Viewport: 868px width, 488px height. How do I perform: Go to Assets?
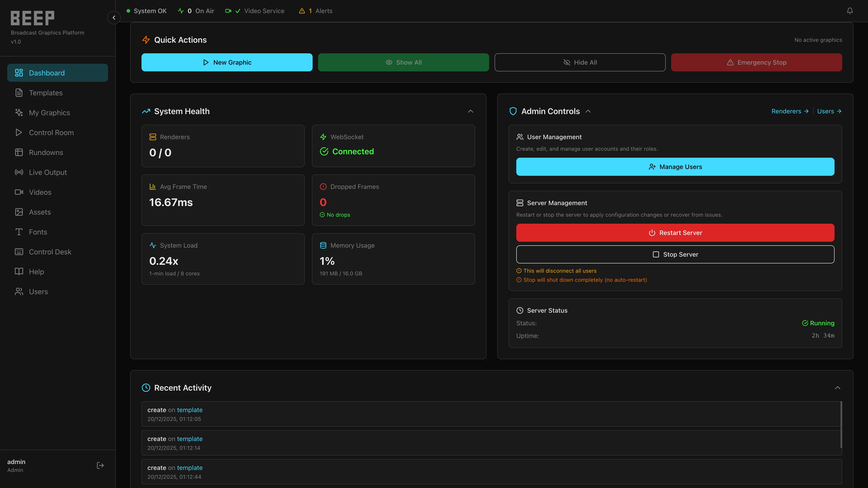pyautogui.click(x=58, y=212)
